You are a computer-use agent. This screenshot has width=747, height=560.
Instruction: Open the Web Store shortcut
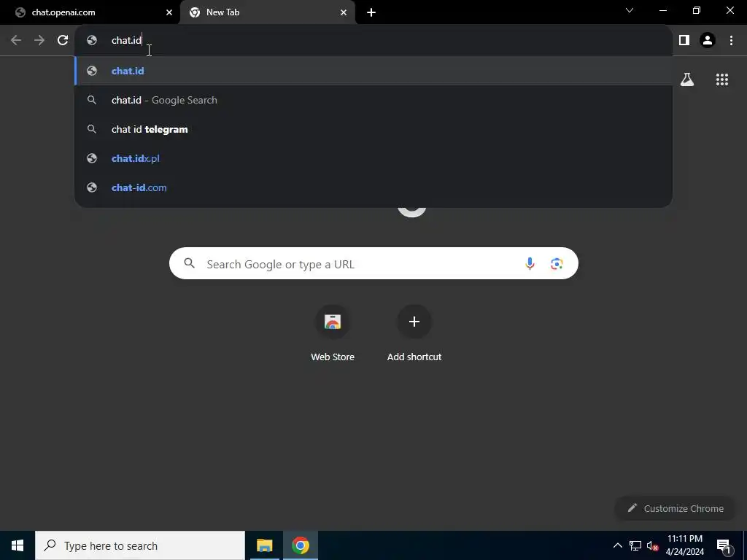333,333
